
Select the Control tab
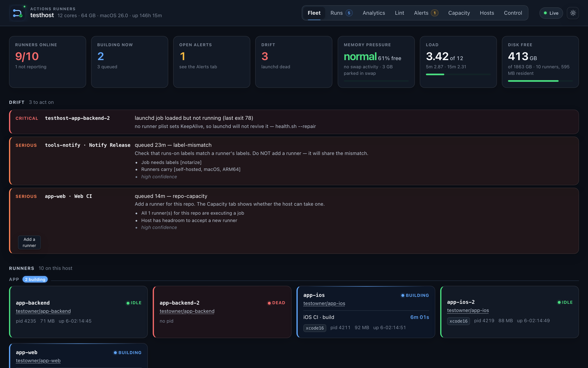point(513,13)
